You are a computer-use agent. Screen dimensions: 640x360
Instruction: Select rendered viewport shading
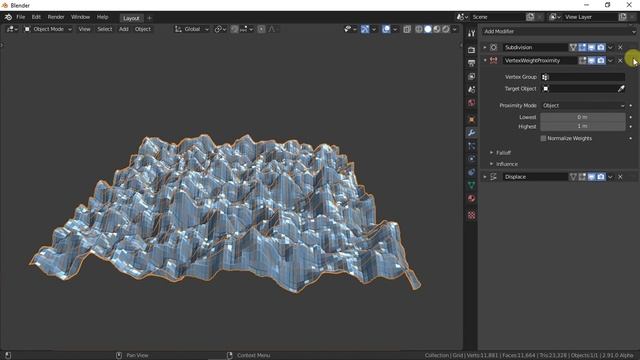pyautogui.click(x=446, y=29)
